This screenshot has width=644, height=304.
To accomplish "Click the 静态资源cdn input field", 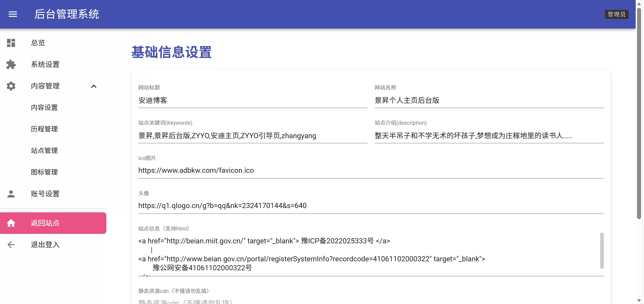I will 371,301.
